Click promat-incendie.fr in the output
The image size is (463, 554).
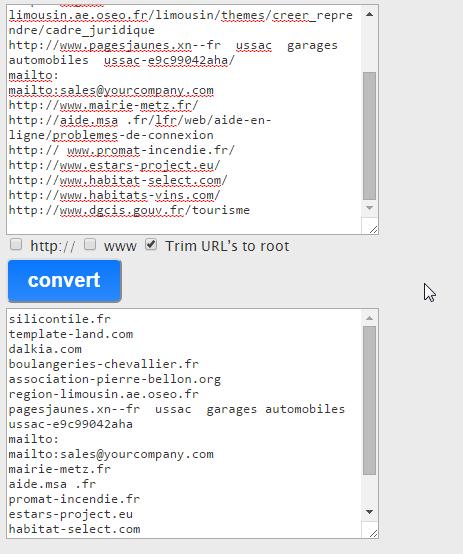pyautogui.click(x=74, y=499)
